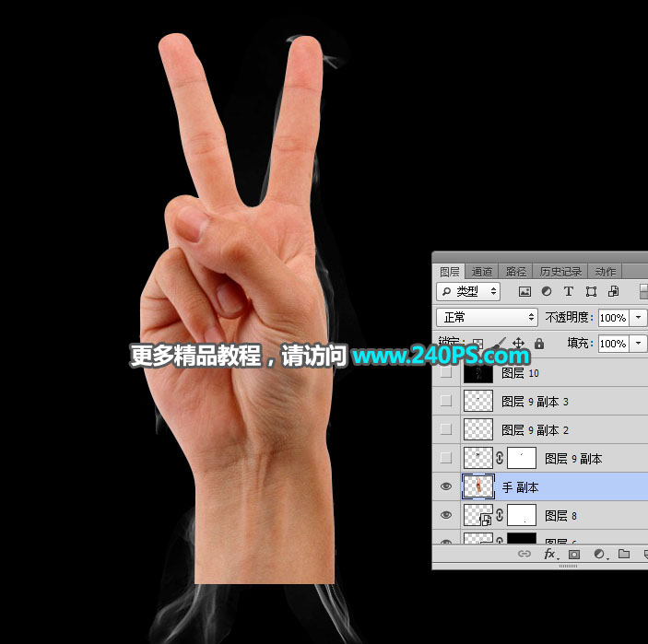The image size is (648, 644).
Task: Filter for type layers (T icon)
Action: 569,292
